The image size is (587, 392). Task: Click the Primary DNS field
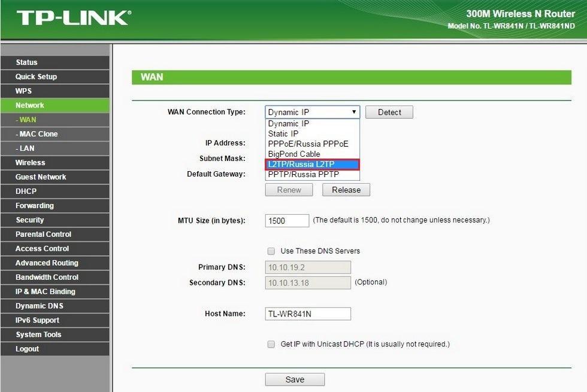[308, 268]
